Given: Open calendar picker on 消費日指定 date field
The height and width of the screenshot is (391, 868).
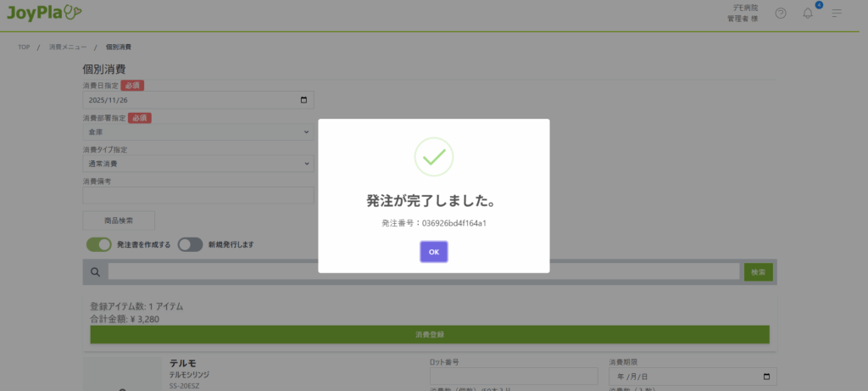Looking at the screenshot, I should (304, 100).
